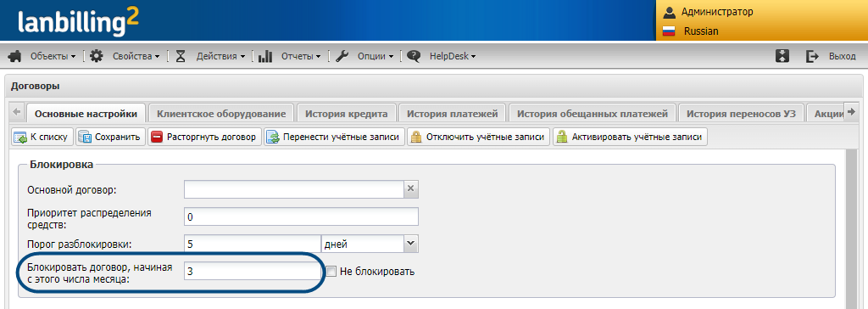Click Активировать учётные записи button
This screenshot has height=309, width=868.
[x=630, y=137]
